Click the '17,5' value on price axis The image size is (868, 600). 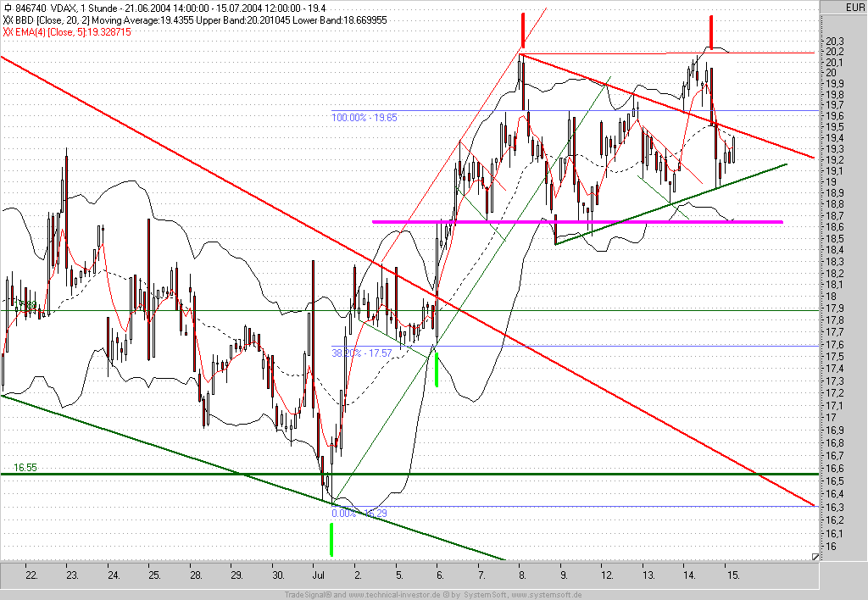coord(835,357)
